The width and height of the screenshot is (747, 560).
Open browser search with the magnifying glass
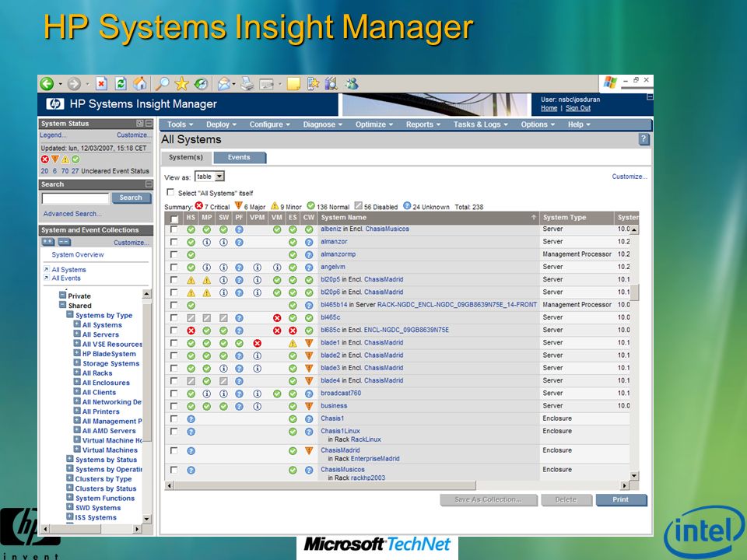163,84
